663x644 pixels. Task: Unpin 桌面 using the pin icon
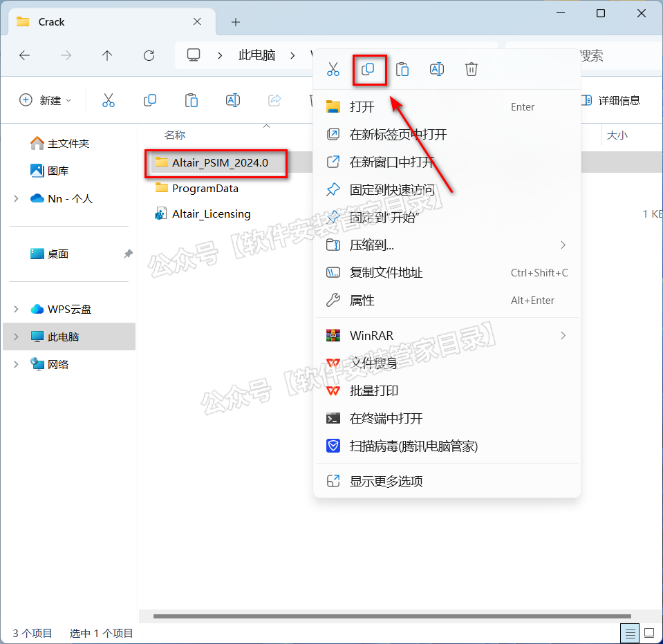click(128, 254)
